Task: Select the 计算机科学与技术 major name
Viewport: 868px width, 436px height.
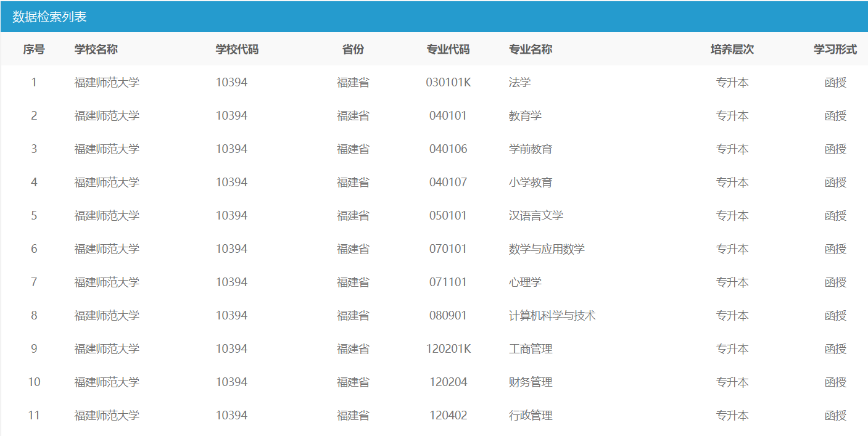Action: (x=552, y=316)
